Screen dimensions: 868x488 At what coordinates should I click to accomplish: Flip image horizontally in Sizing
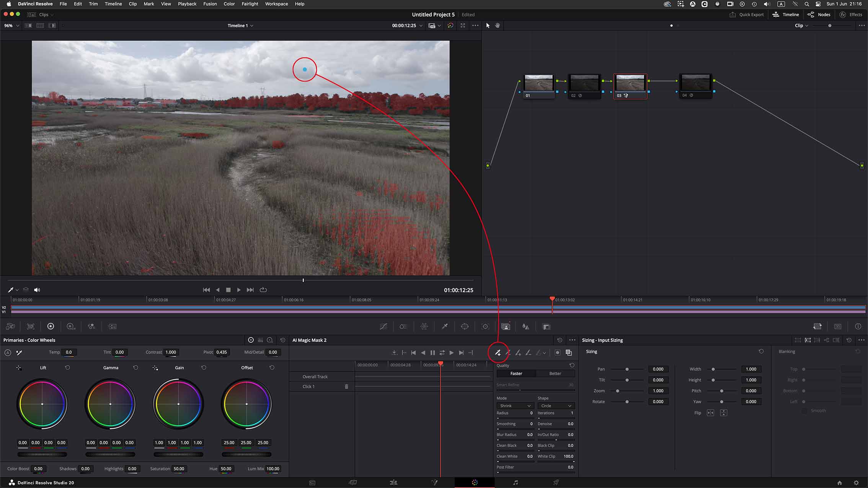point(710,413)
